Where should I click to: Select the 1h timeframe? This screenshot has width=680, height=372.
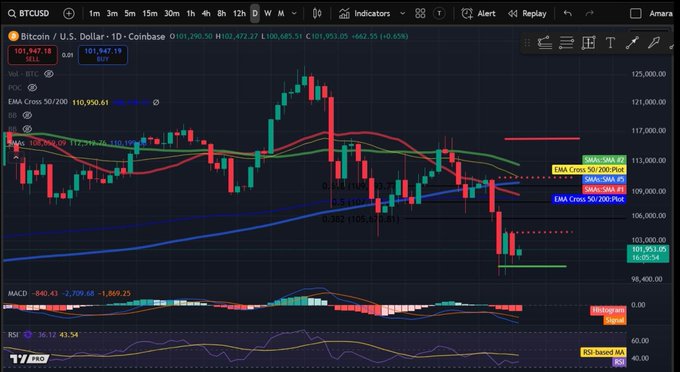pos(190,13)
